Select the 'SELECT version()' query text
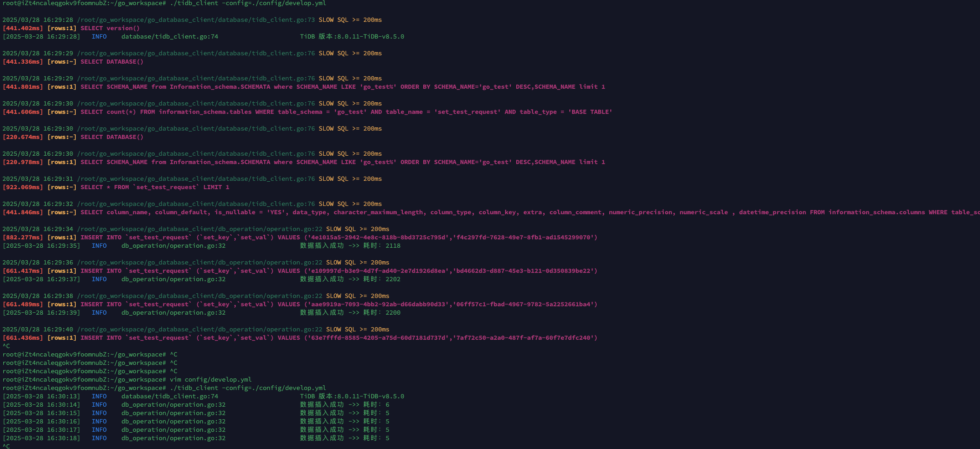Image resolution: width=980 pixels, height=449 pixels. click(110, 28)
